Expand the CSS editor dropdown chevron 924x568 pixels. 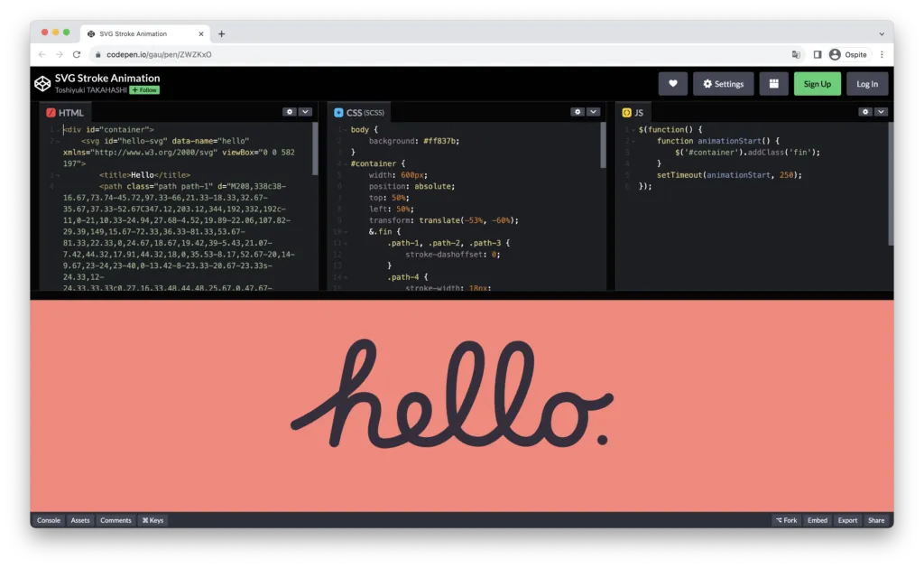coord(593,112)
